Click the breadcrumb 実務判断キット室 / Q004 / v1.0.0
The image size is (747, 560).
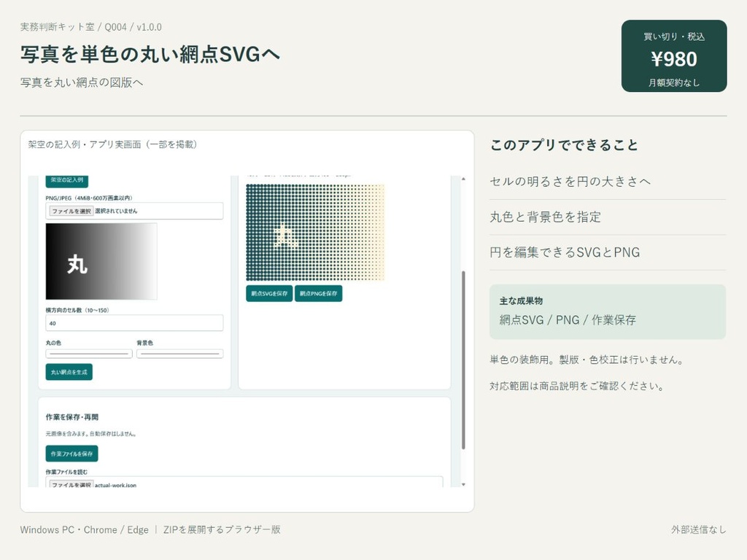(91, 27)
